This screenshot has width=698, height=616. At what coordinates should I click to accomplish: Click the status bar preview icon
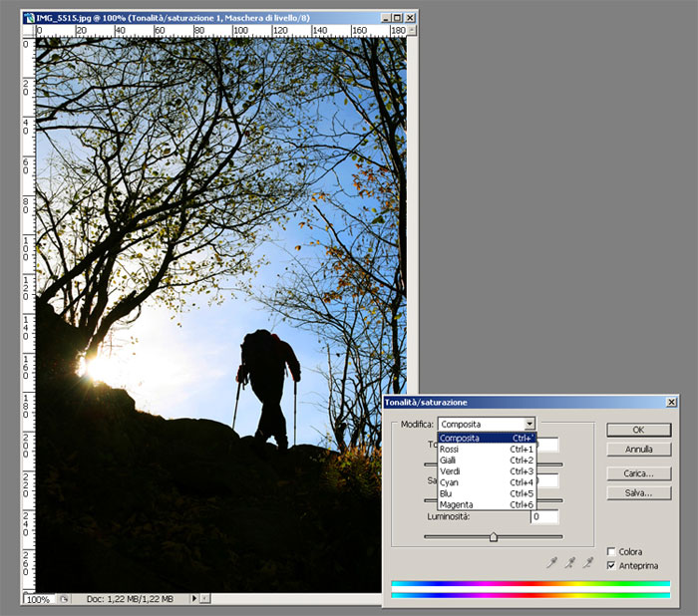click(x=65, y=599)
